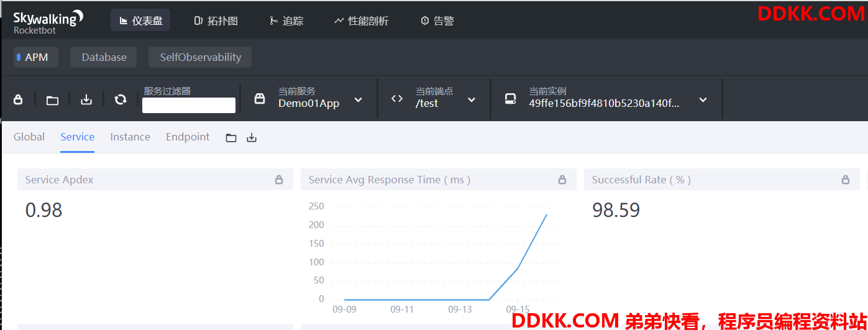Open the 仪表盘 dashboard menu
868x330 pixels.
coord(140,21)
